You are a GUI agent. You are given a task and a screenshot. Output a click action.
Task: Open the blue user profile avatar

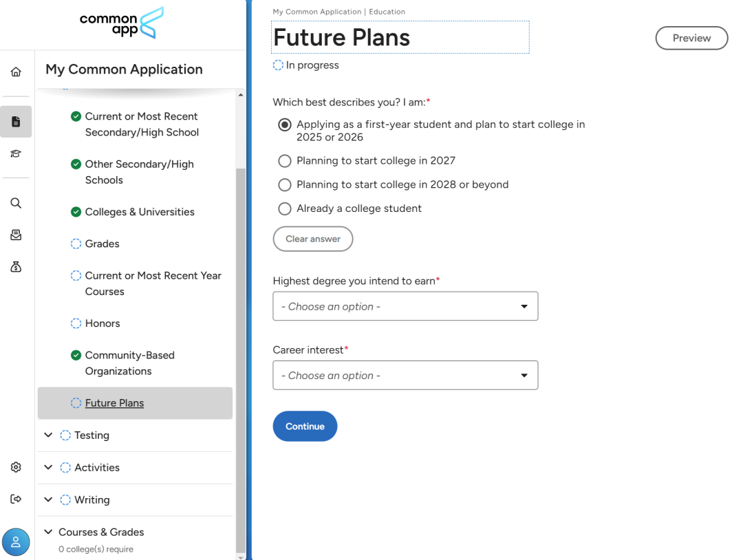16,542
